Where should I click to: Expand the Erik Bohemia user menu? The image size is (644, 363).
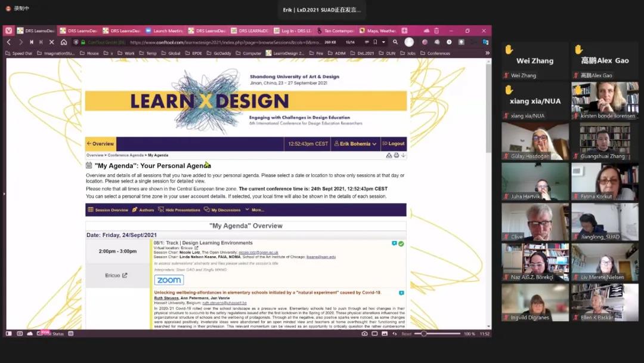[x=355, y=144]
